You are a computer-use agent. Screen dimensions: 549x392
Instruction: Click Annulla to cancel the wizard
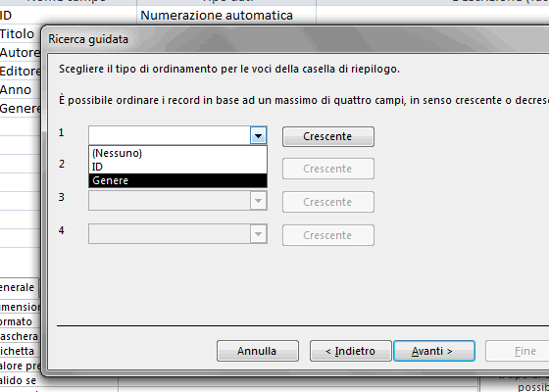pos(257,351)
